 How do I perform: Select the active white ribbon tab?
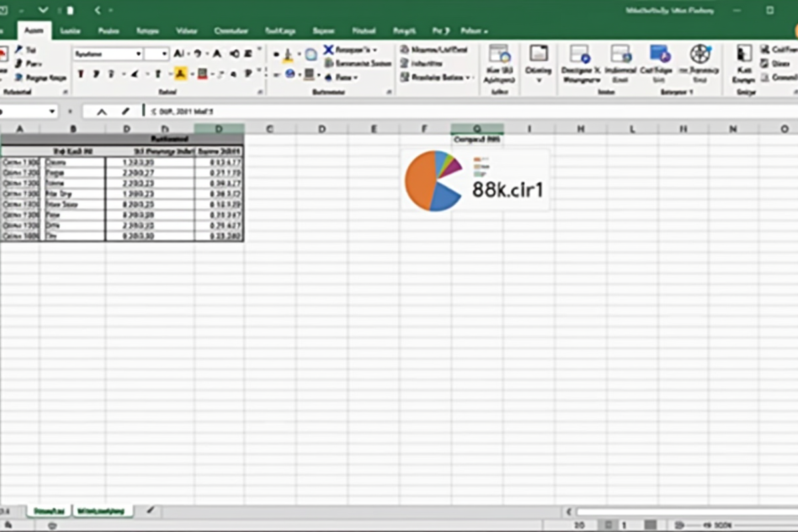(33, 31)
